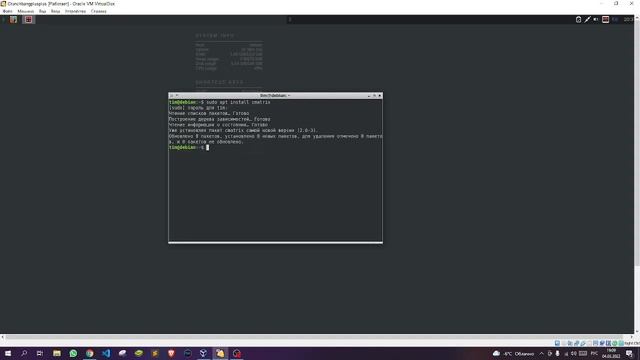
Task: Close the tim@debian terminal window
Action: [x=380, y=96]
